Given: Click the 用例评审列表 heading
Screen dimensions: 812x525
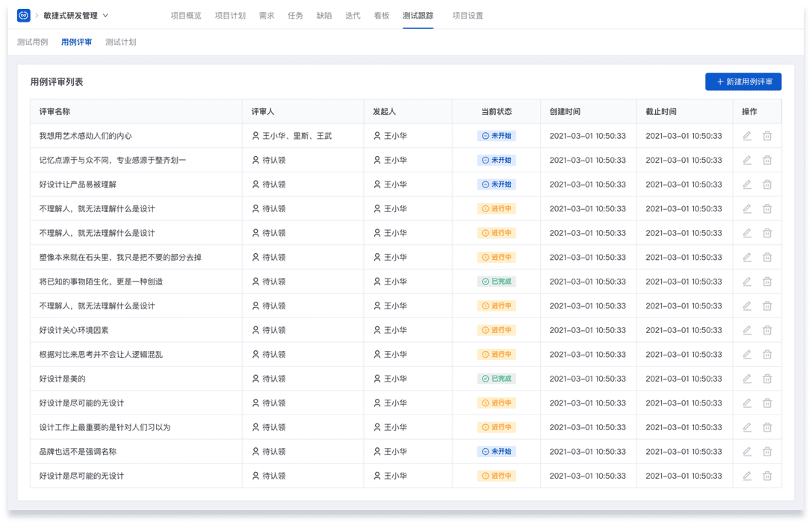Looking at the screenshot, I should click(57, 82).
